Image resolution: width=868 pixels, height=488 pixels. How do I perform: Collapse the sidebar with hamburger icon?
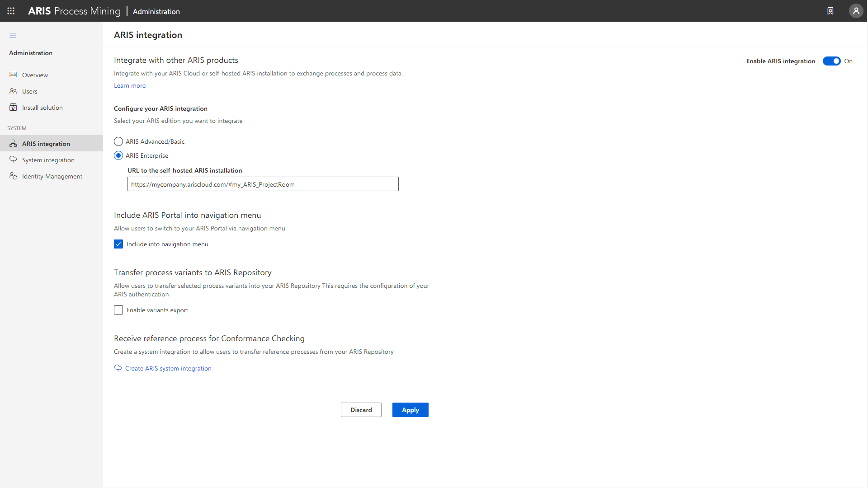pyautogui.click(x=13, y=36)
